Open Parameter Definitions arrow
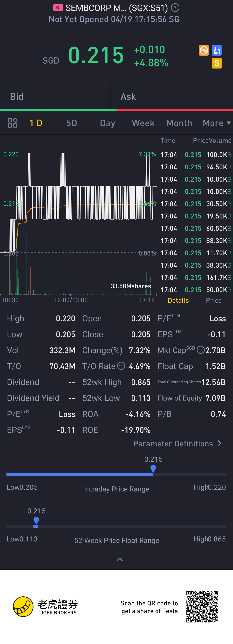 coord(219,443)
